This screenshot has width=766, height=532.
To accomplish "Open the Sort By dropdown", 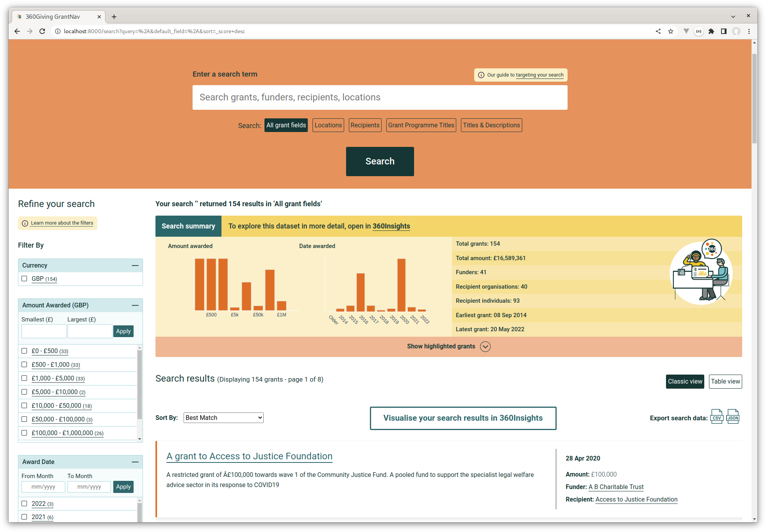I will point(223,418).
